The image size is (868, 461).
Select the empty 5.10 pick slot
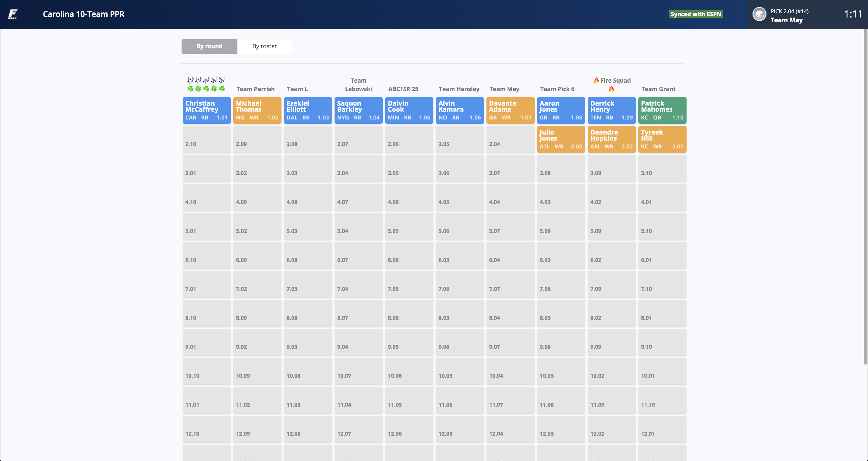tap(662, 226)
